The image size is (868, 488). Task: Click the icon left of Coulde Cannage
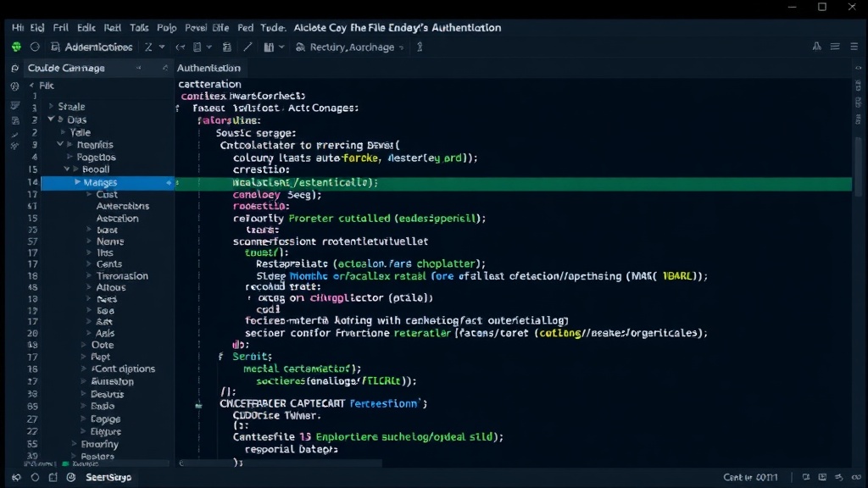(15, 68)
